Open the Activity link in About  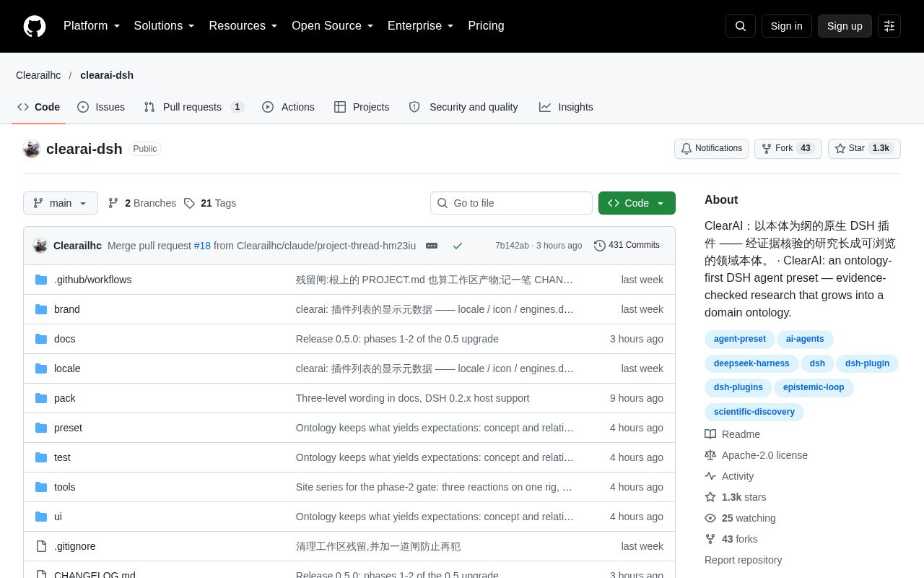[x=729, y=476]
